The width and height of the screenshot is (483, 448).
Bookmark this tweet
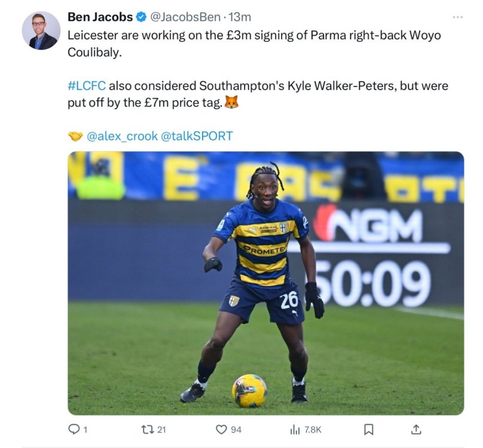[368, 429]
